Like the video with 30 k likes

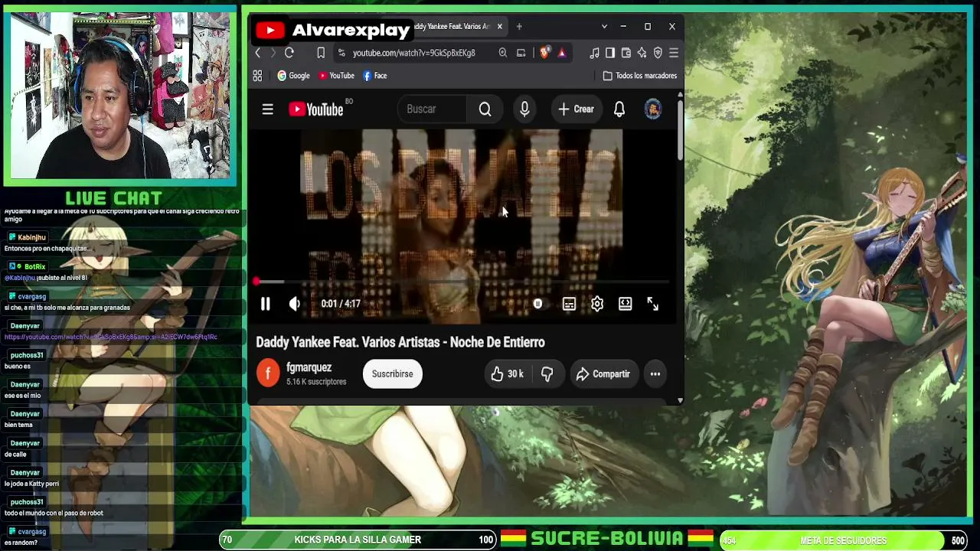pos(508,373)
